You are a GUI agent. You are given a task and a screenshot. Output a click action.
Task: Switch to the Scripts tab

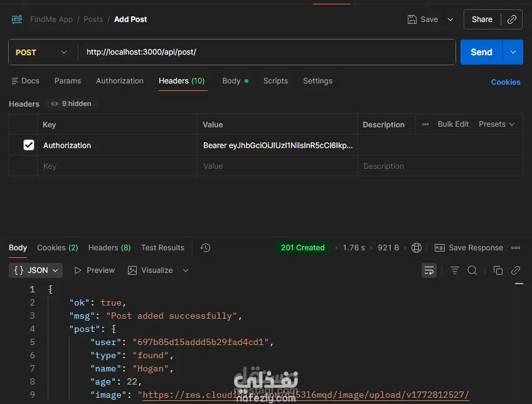click(x=275, y=81)
